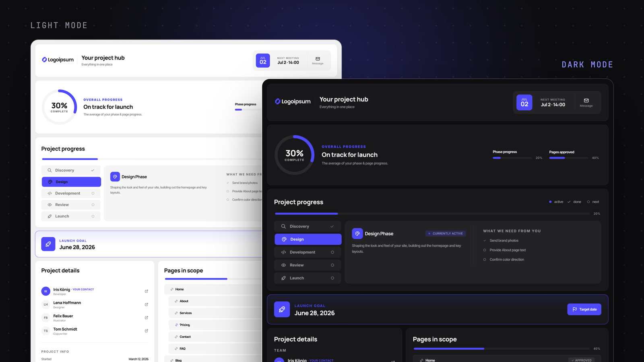Open Lena Hoffmann's external link icon

tap(146, 304)
